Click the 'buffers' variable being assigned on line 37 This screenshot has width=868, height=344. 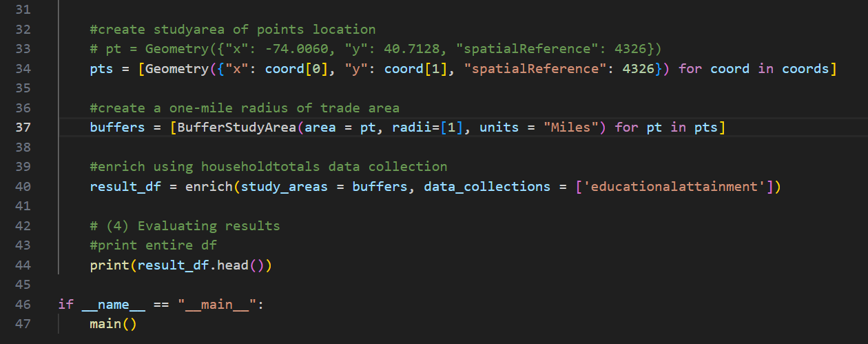click(118, 128)
